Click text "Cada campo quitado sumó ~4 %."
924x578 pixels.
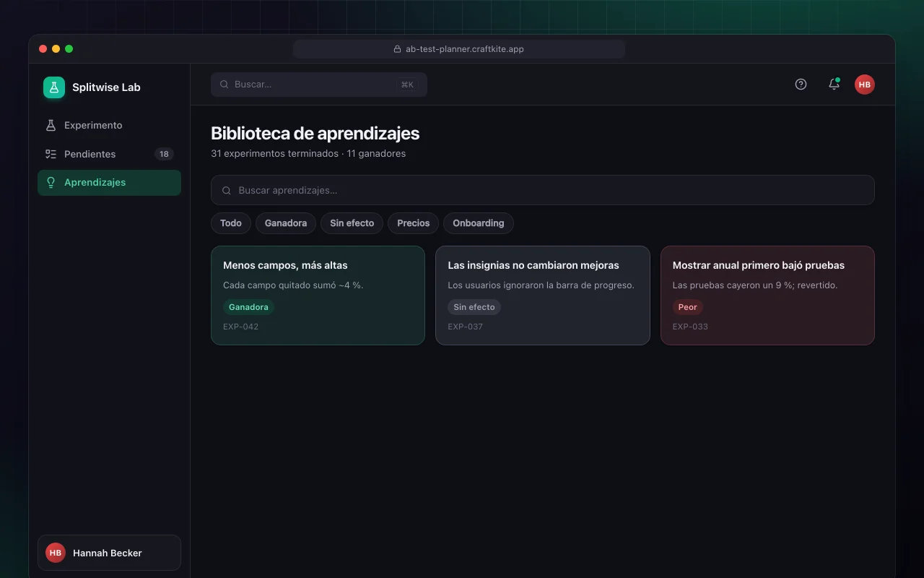point(293,285)
